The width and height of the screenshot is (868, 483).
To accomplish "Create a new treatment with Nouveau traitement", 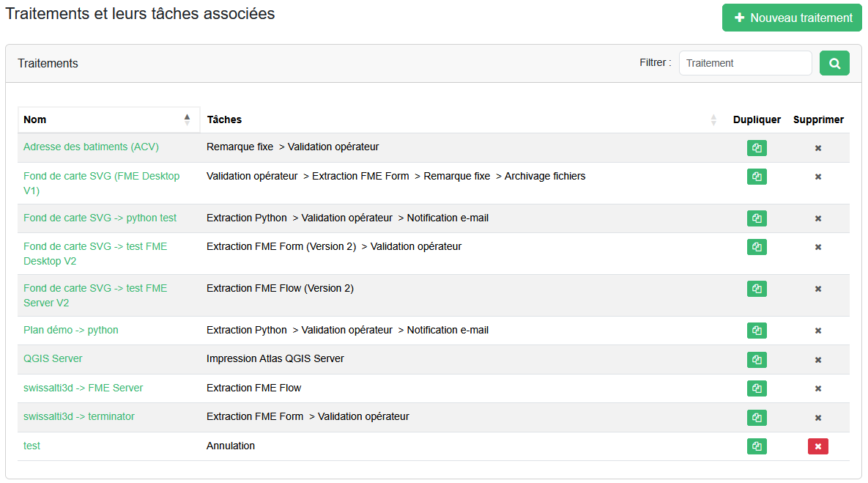I will [x=792, y=18].
